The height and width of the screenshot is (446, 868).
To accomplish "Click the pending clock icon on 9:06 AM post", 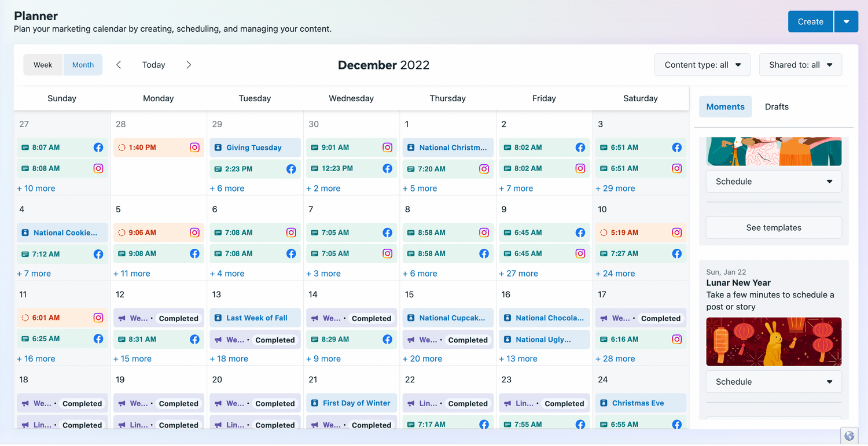I will (x=122, y=233).
